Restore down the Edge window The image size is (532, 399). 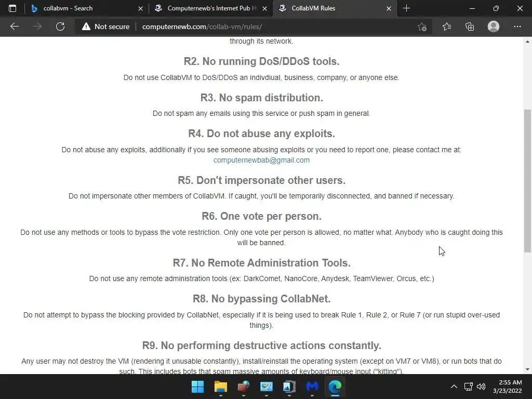pyautogui.click(x=496, y=8)
